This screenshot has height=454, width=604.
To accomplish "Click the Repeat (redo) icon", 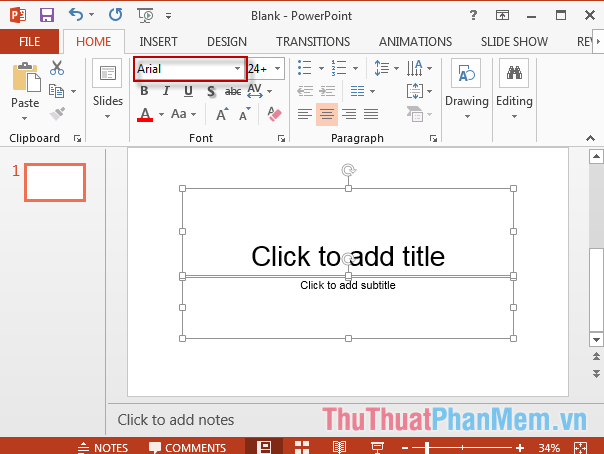I will point(115,15).
